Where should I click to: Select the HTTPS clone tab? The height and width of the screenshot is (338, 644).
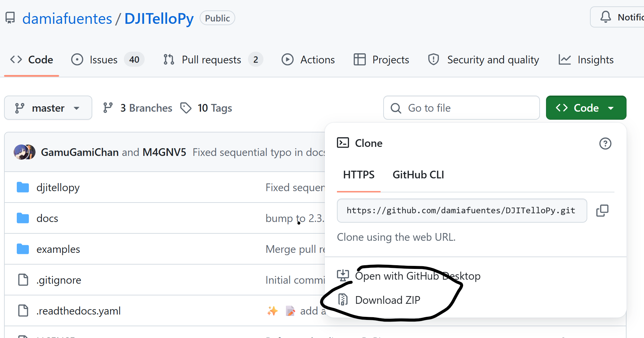(359, 175)
